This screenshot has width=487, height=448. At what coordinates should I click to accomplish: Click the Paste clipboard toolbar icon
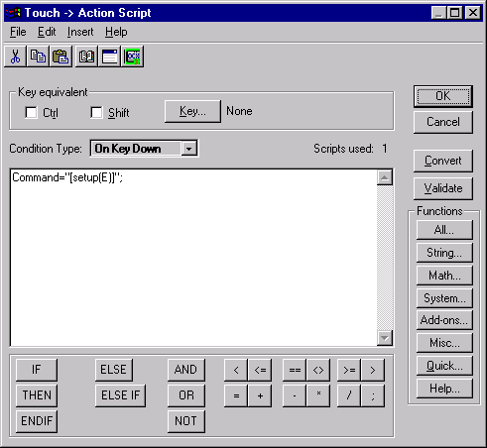click(x=61, y=56)
